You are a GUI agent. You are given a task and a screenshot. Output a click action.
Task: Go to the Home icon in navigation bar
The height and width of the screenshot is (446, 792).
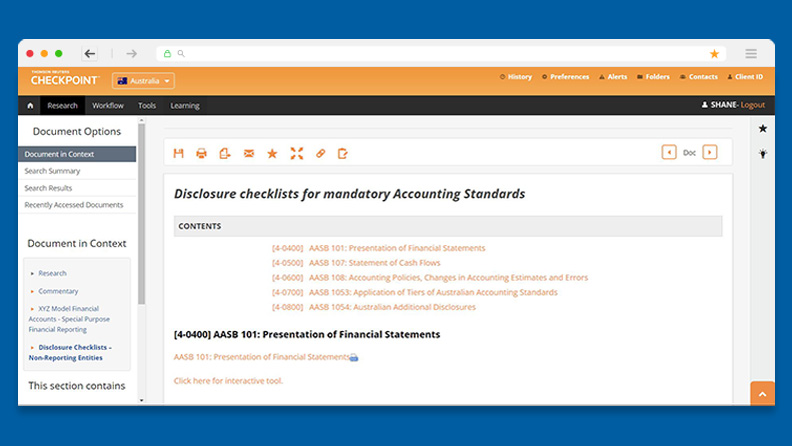pyautogui.click(x=30, y=105)
